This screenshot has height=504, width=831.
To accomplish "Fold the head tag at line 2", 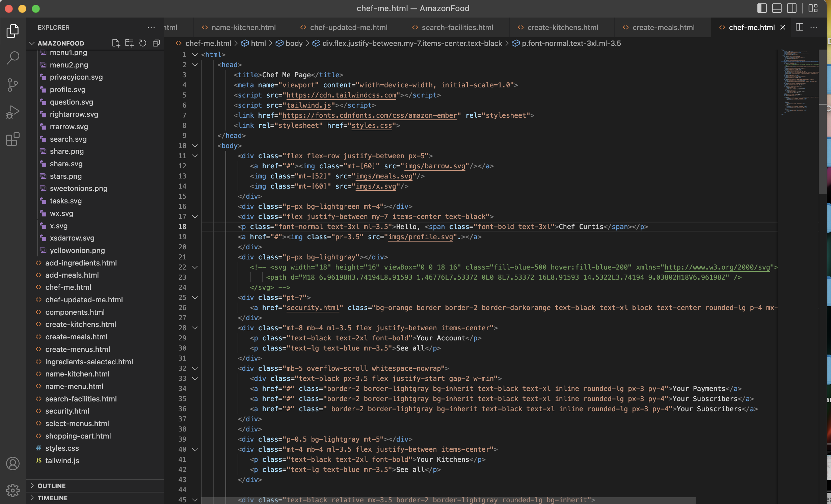I will (195, 65).
